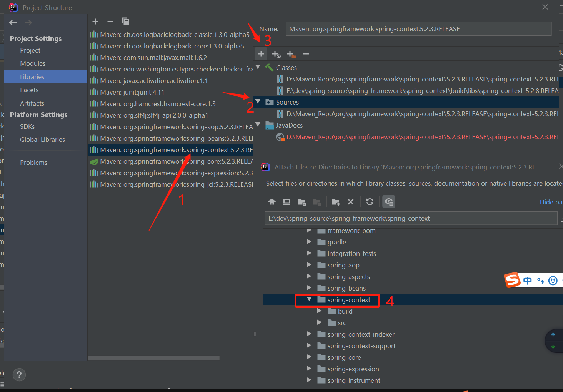Open the SDKs platform settings
The width and height of the screenshot is (563, 392).
(x=27, y=126)
